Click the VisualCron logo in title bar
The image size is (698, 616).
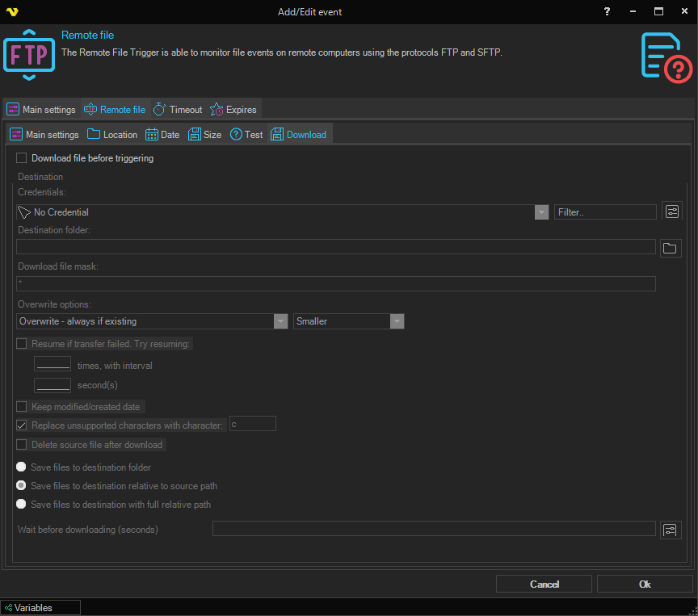pos(11,12)
